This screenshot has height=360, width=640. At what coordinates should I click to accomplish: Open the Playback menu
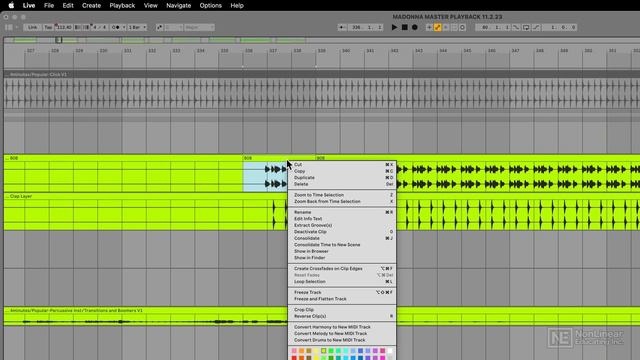(122, 5)
